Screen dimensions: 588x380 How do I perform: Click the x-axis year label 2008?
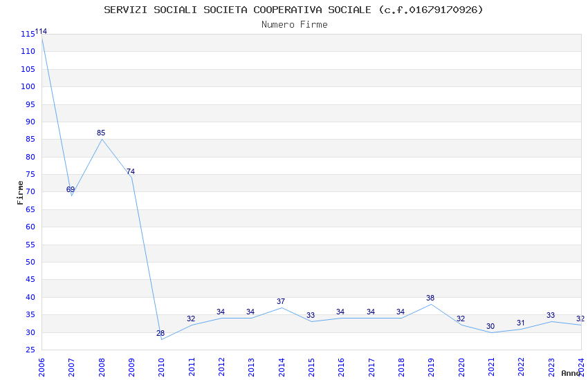[x=102, y=367]
